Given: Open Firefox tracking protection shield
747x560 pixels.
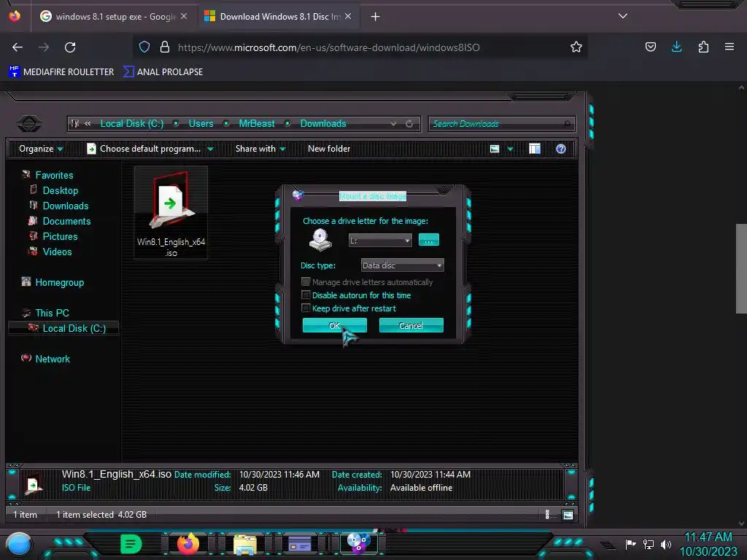Looking at the screenshot, I should click(x=144, y=47).
